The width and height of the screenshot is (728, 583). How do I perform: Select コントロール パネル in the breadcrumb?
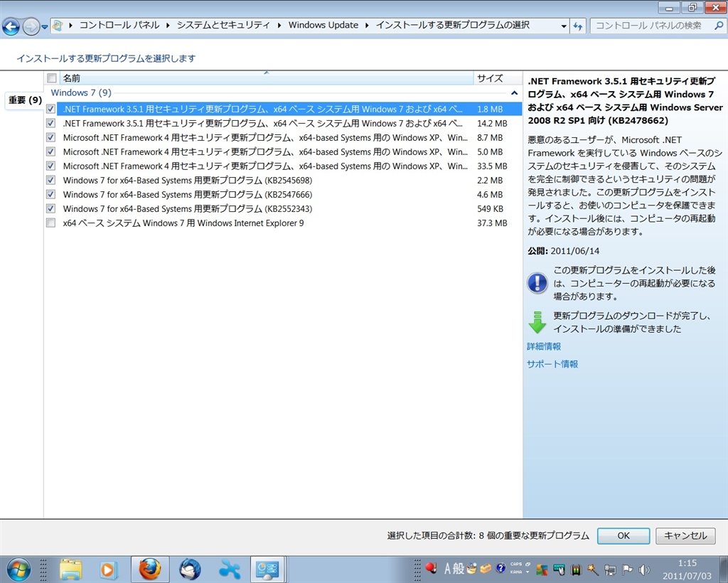click(x=119, y=25)
